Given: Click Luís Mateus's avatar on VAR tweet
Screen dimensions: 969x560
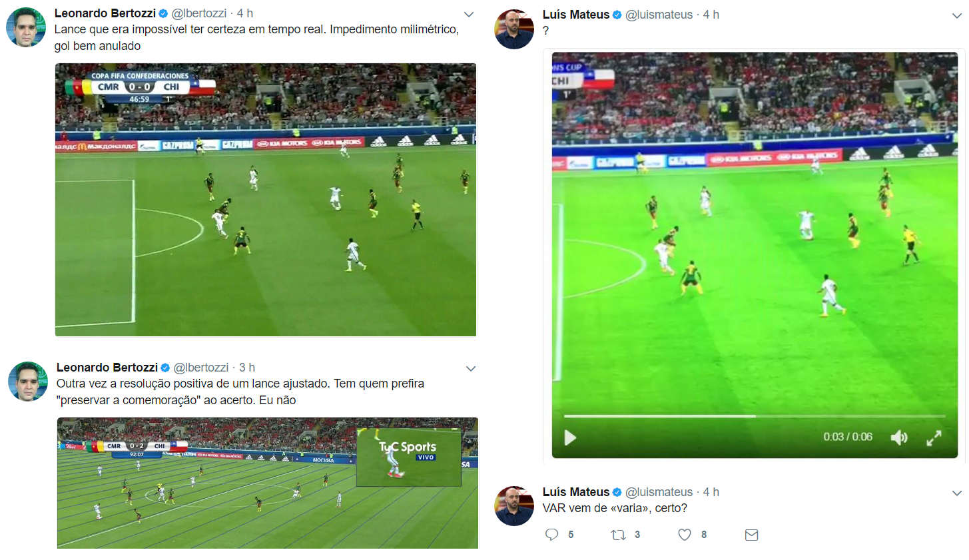Looking at the screenshot, I should click(514, 506).
